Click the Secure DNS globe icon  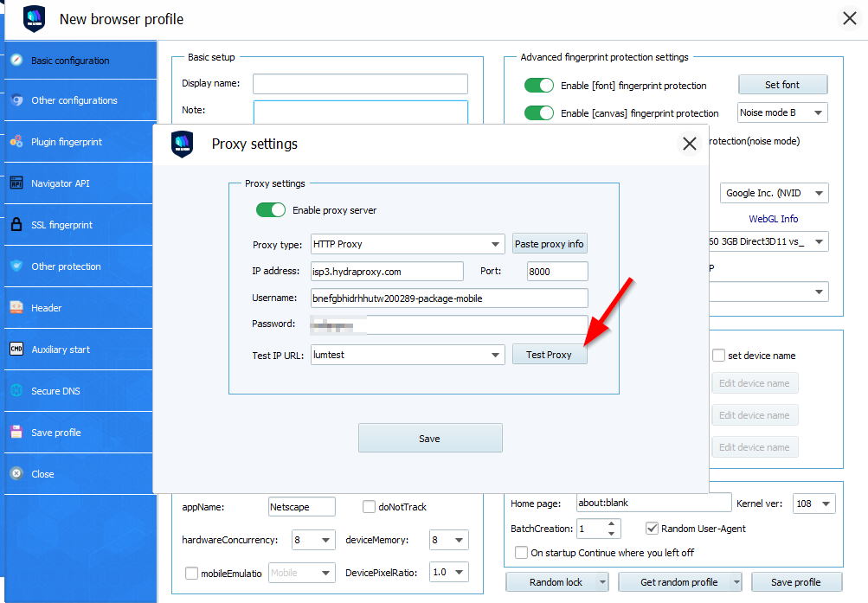(x=16, y=390)
